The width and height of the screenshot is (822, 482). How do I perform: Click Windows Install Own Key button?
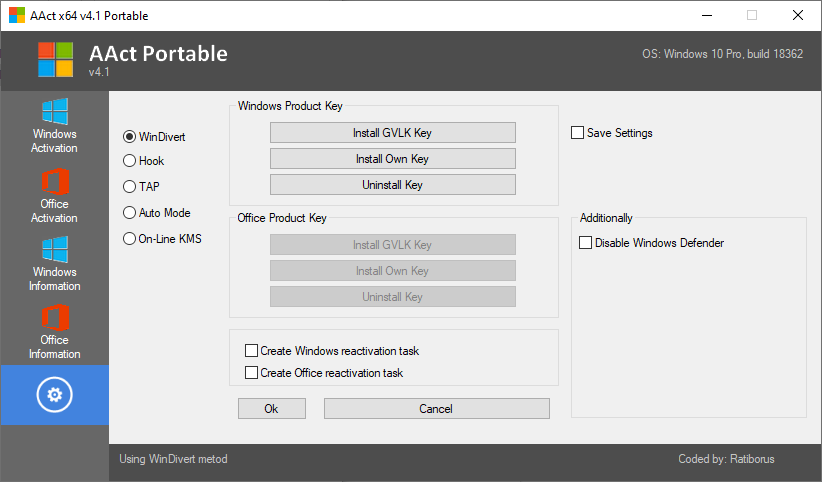[392, 159]
